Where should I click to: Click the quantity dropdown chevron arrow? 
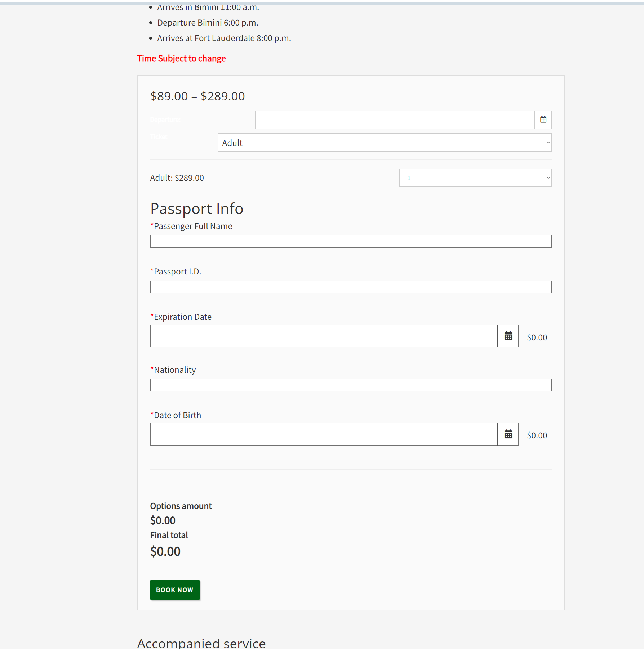548,178
